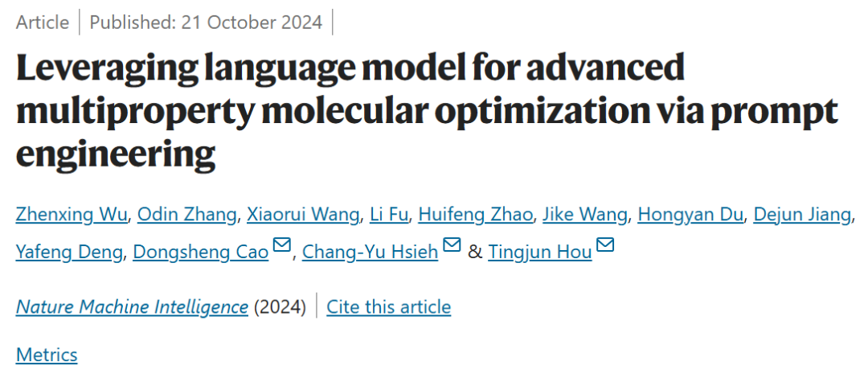The height and width of the screenshot is (374, 868).
Task: Open Dongsheng Cao author link
Action: pyautogui.click(x=201, y=252)
